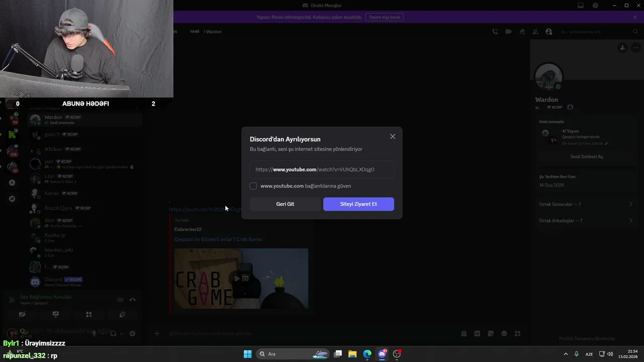The image size is (644, 362).
Task: Open the more options menu on Wardon's profile
Action: pos(636,48)
